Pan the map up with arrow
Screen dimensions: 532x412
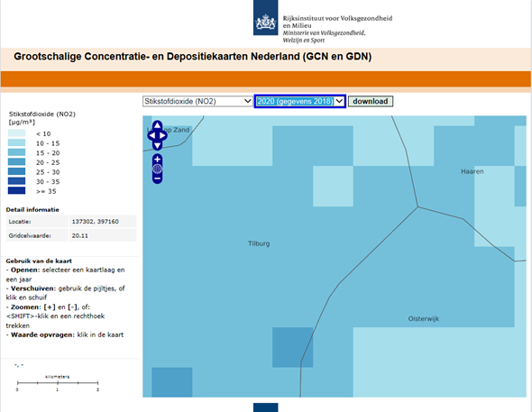pyautogui.click(x=157, y=125)
